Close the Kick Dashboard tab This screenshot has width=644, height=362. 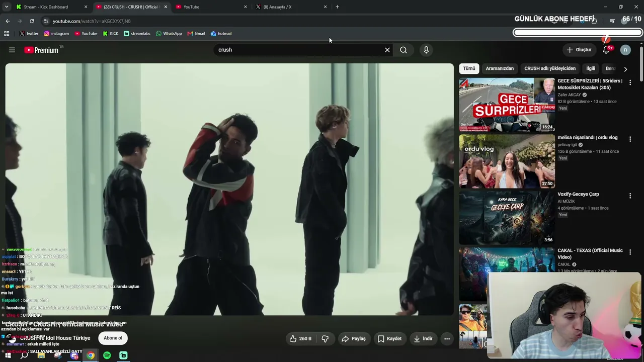point(86,7)
